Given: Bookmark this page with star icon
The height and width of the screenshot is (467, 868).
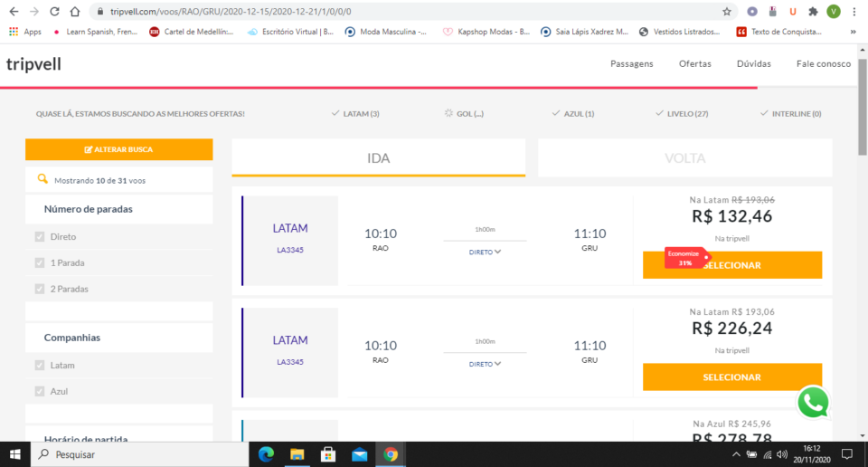Looking at the screenshot, I should pos(727,12).
